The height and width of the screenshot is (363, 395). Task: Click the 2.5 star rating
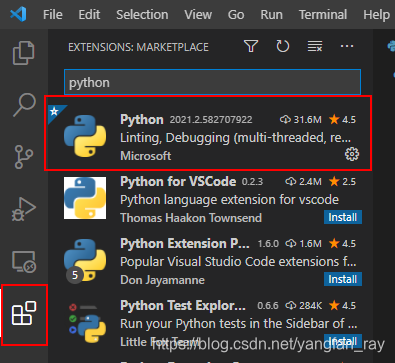coord(342,182)
